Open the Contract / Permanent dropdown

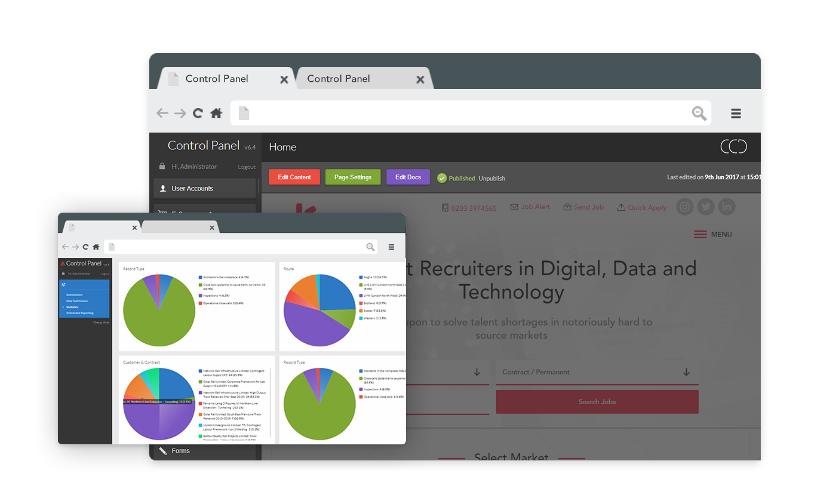pos(597,372)
